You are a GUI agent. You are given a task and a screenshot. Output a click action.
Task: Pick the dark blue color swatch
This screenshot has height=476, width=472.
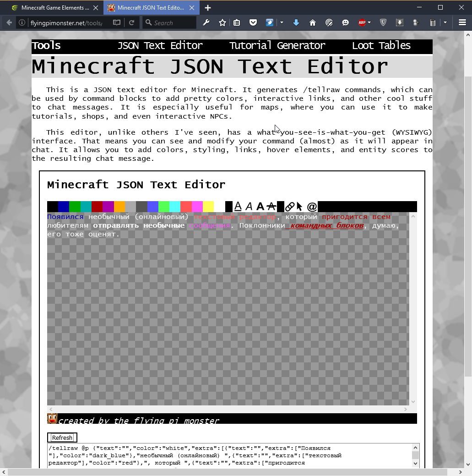[x=64, y=207]
